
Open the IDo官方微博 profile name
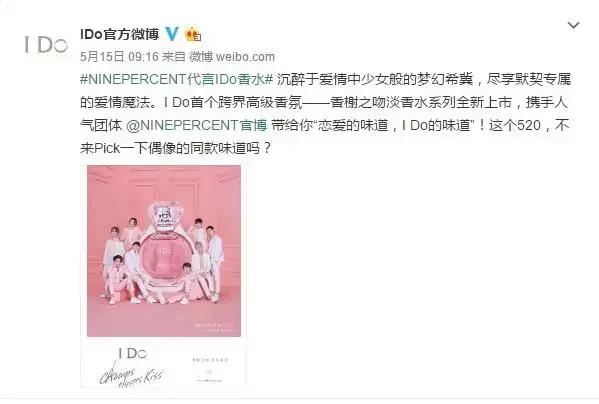pos(119,34)
